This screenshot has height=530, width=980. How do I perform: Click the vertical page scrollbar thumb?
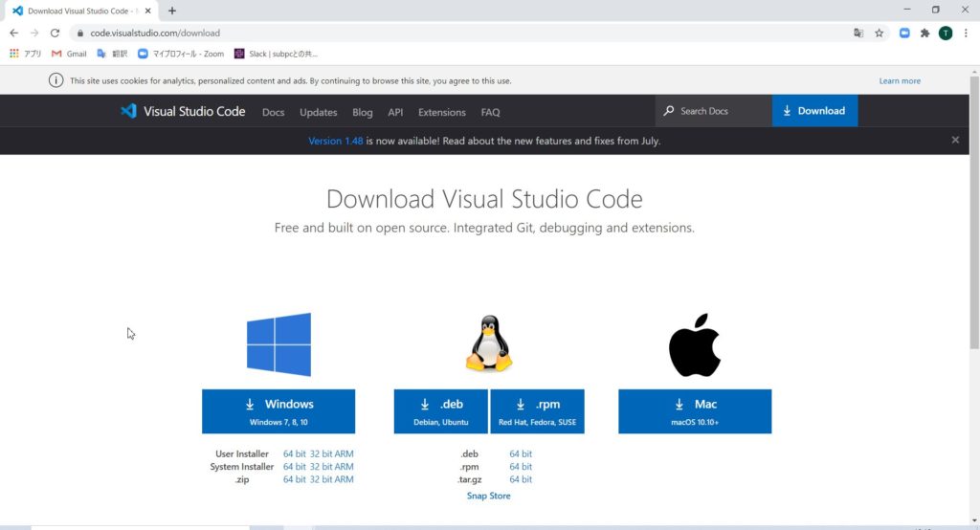point(974,212)
